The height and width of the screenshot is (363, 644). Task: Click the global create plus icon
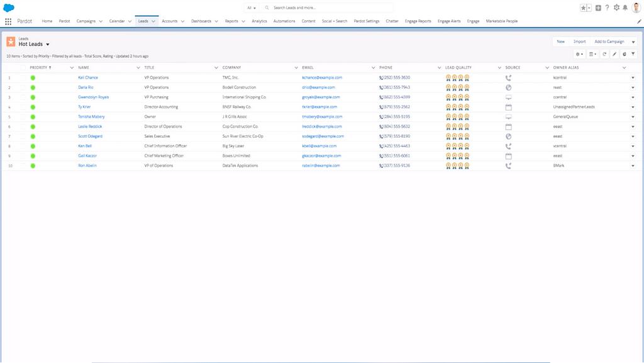click(598, 8)
